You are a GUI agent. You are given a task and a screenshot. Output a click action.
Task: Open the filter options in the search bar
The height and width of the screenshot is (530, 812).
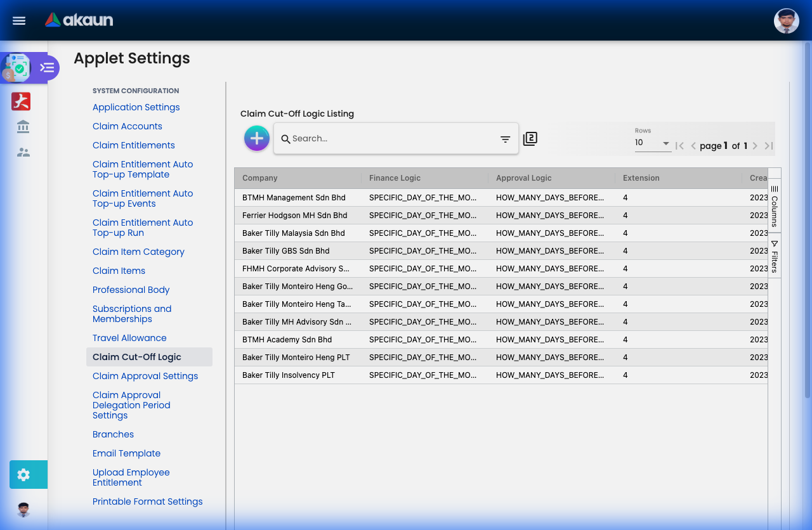504,138
